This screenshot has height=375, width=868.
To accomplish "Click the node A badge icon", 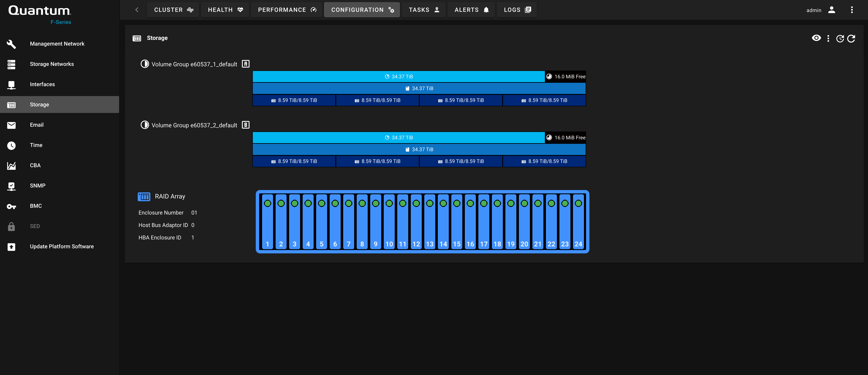I will [246, 64].
